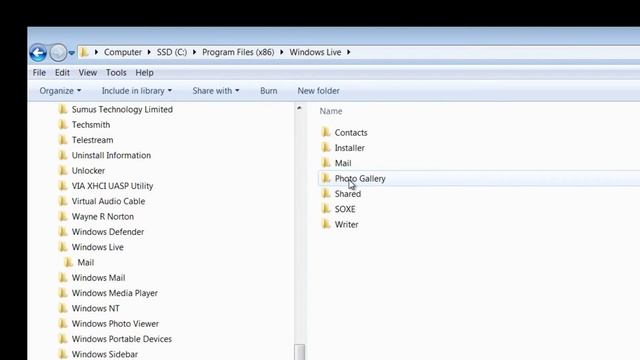Open the File menu
Screen dimensions: 640x360
pos(39,73)
